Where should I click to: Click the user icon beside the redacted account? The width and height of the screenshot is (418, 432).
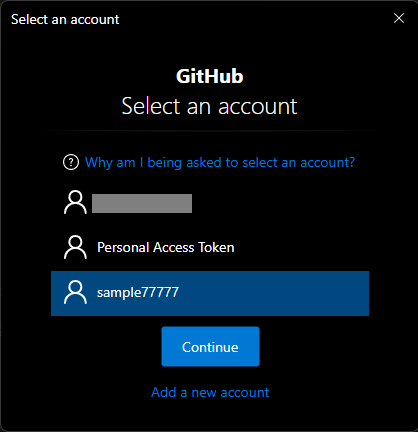coord(75,202)
